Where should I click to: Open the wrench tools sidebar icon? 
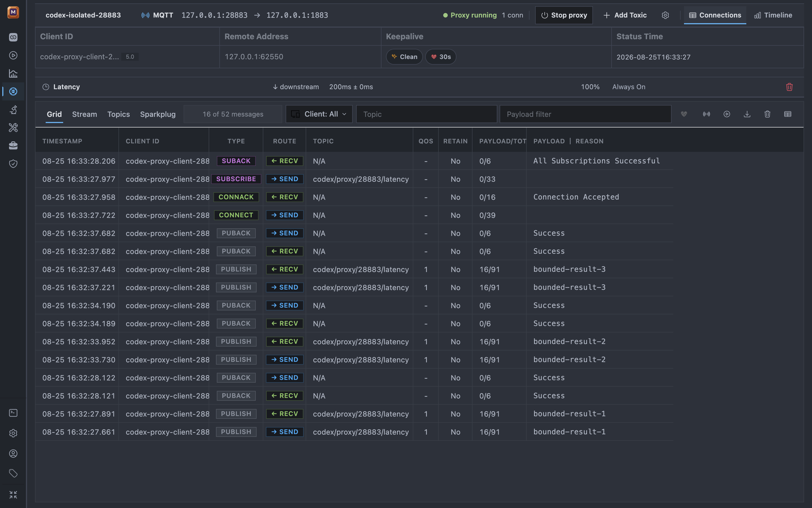click(13, 128)
